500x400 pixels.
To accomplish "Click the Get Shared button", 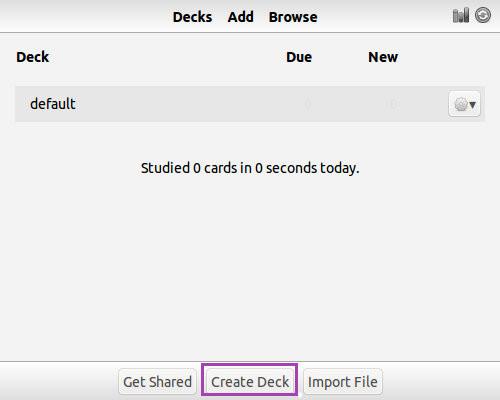I will (x=157, y=382).
